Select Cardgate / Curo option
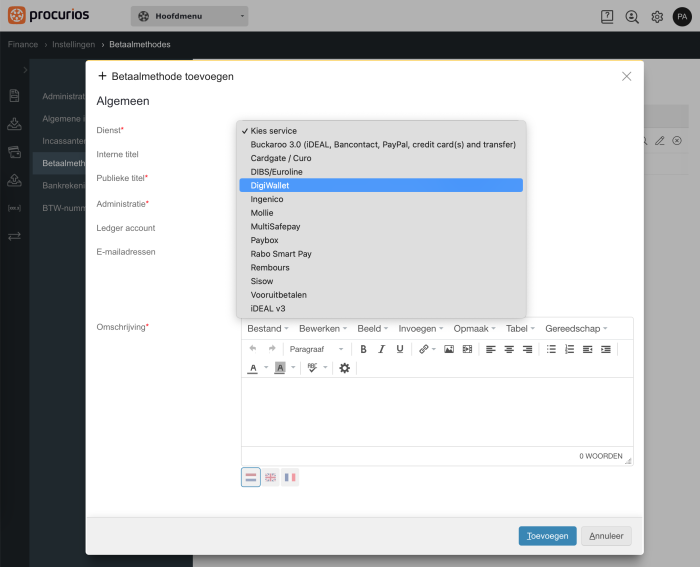 click(381, 158)
